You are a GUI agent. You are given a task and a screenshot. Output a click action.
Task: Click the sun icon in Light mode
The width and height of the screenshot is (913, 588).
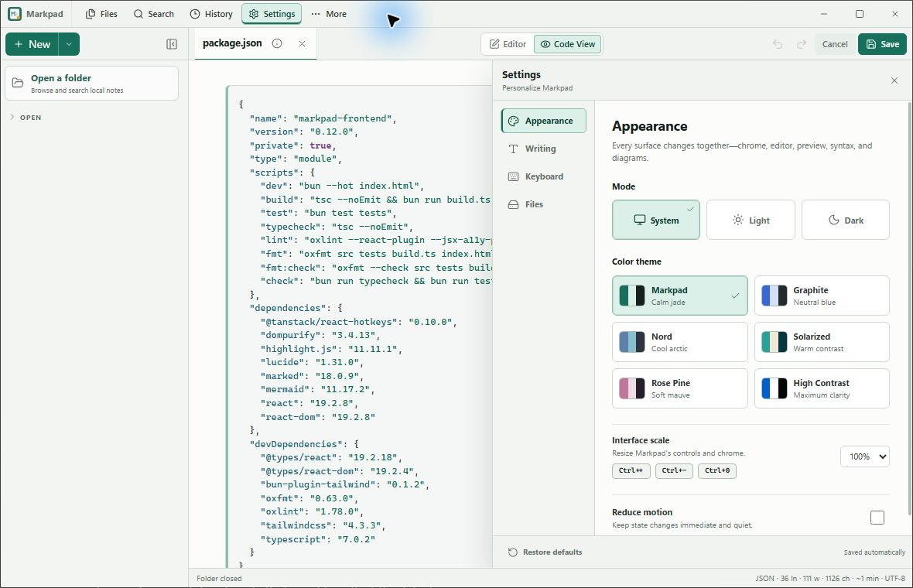tap(737, 220)
